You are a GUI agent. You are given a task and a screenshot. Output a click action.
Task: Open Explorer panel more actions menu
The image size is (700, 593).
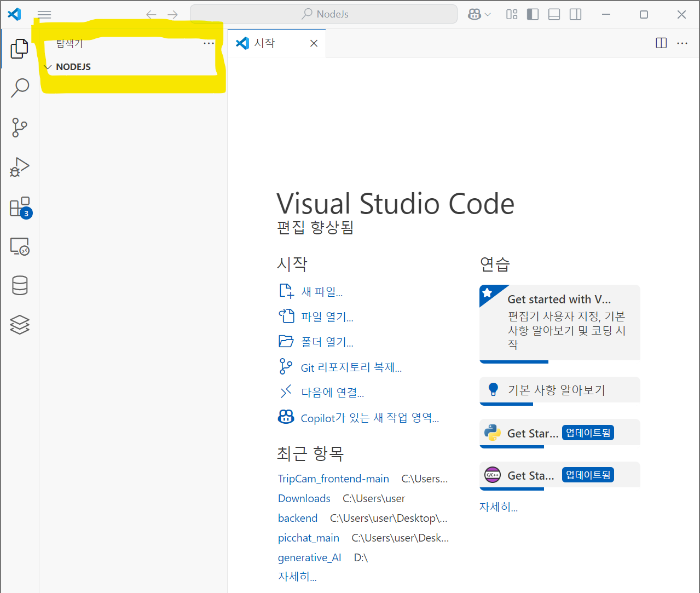click(209, 43)
